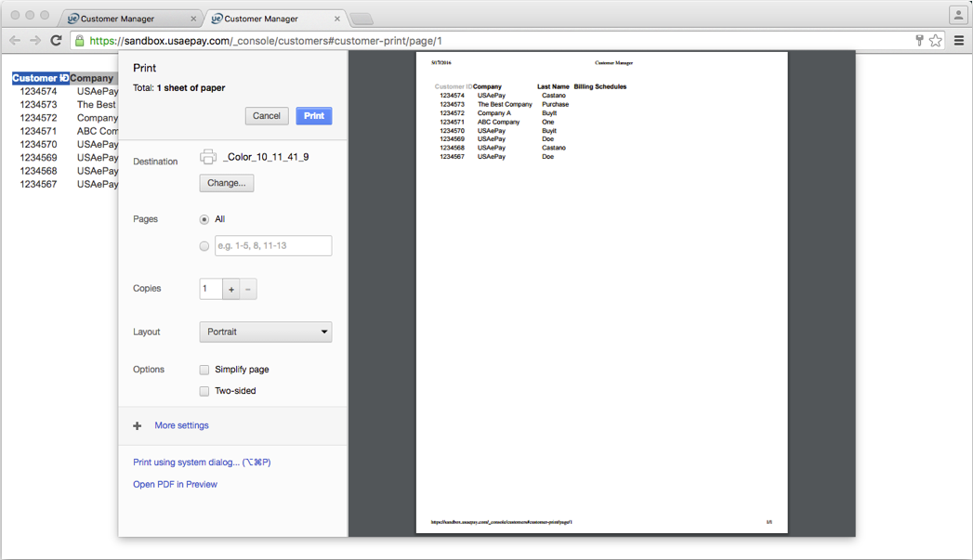The image size is (973, 560).
Task: Bookmark page with the star icon
Action: [936, 41]
